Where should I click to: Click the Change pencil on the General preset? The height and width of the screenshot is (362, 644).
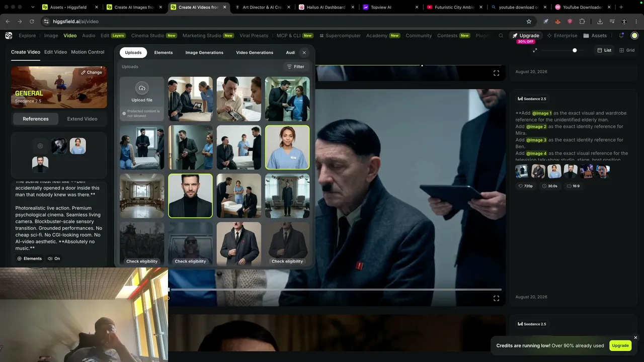coord(92,72)
